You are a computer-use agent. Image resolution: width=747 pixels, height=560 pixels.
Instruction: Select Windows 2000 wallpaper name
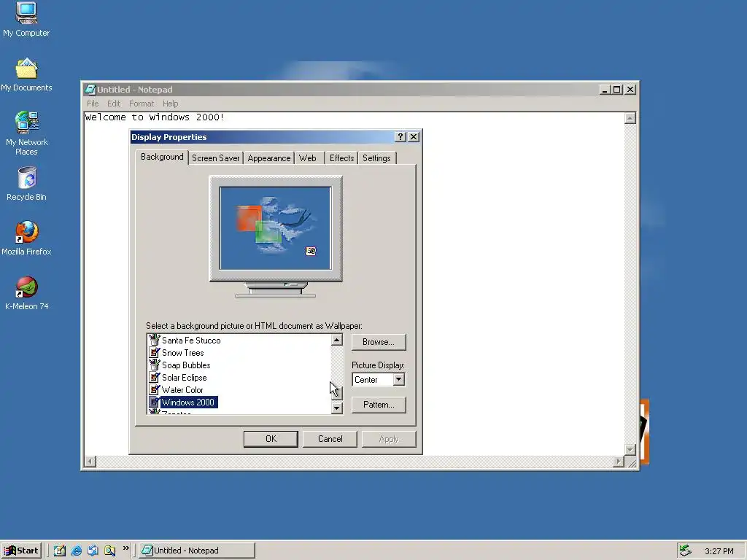click(188, 402)
